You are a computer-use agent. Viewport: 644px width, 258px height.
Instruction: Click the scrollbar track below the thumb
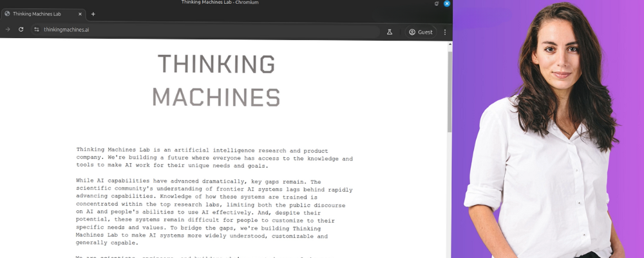[449, 193]
